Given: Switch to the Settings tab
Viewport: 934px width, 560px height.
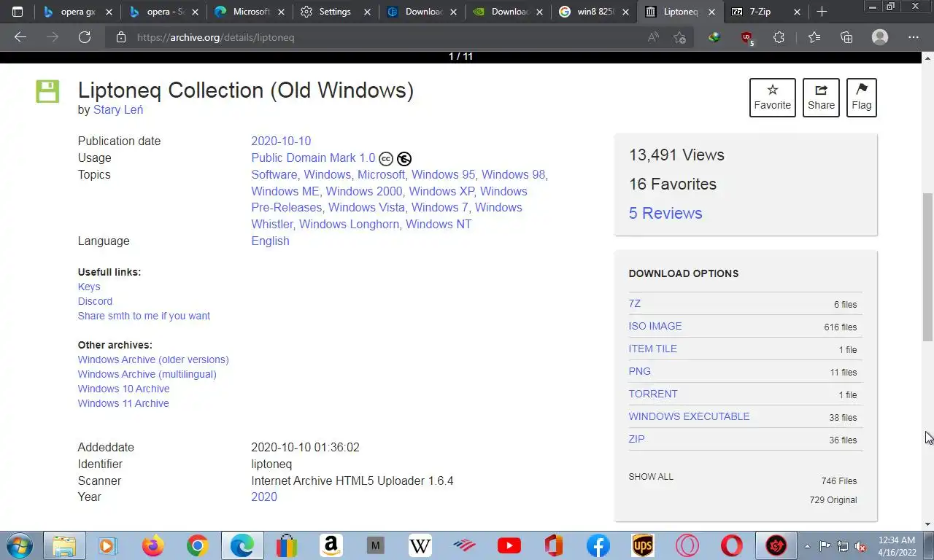Looking at the screenshot, I should click(x=336, y=12).
